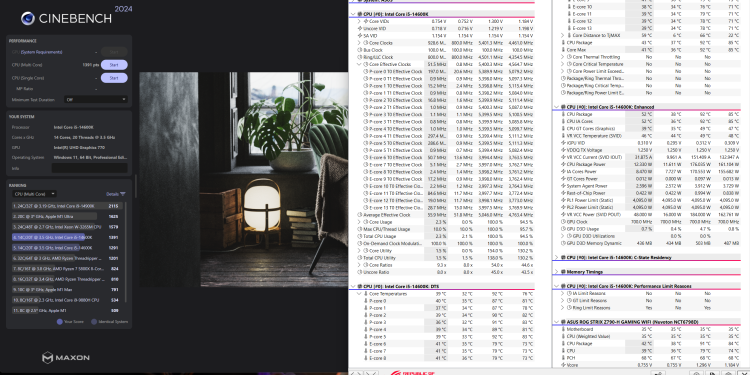The height and width of the screenshot is (375, 750).
Task: Click the Vcore voltage sensor icon
Action: pyautogui.click(x=563, y=365)
